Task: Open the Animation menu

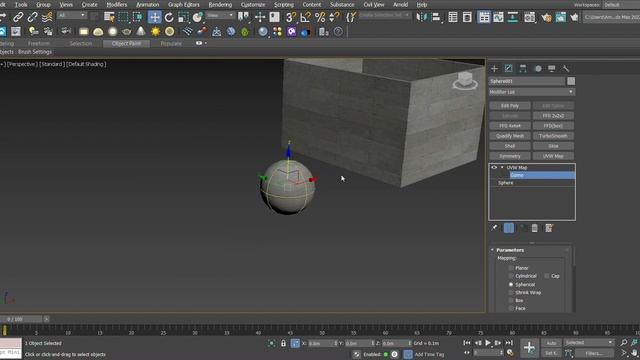Action: coord(147,5)
